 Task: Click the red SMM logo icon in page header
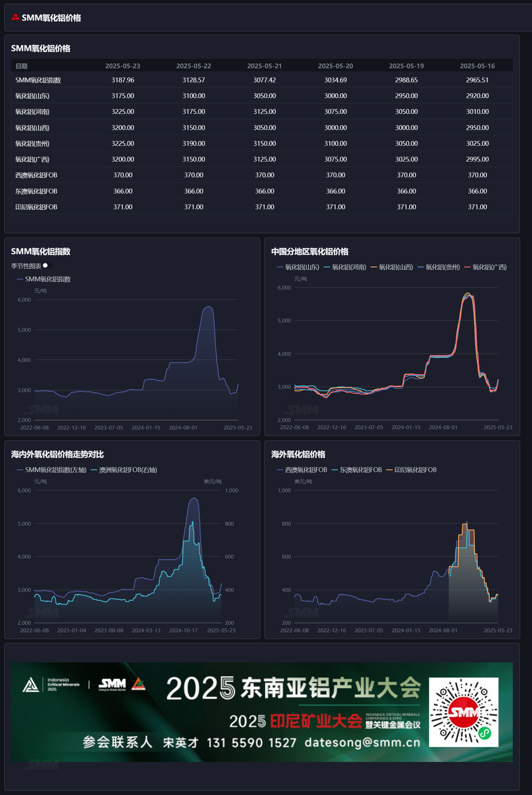click(x=16, y=17)
